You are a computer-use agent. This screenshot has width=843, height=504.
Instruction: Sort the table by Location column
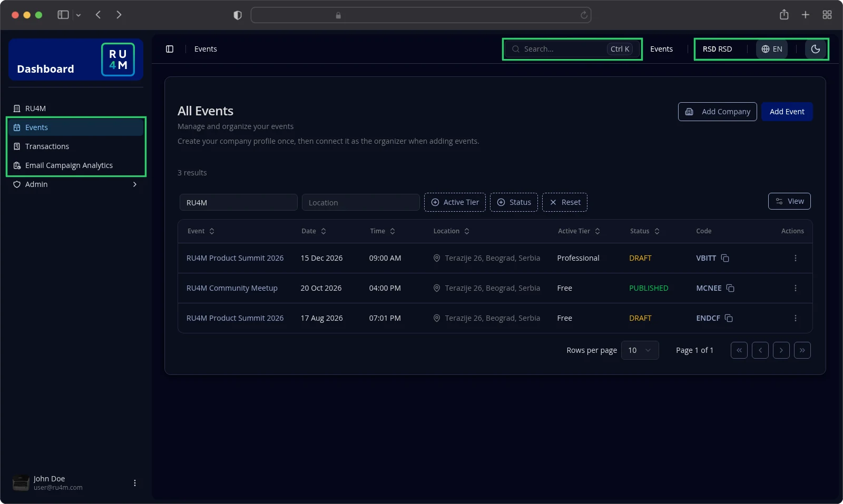pyautogui.click(x=452, y=231)
